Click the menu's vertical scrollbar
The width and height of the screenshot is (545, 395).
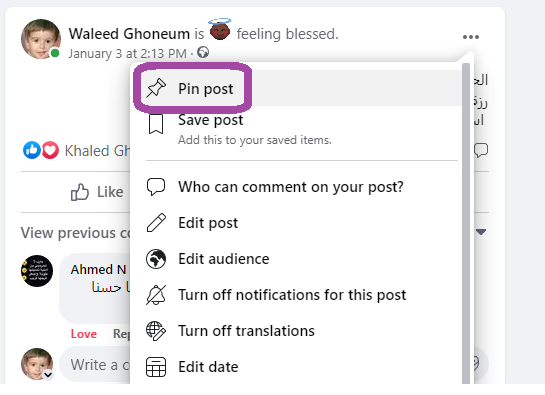click(x=466, y=223)
